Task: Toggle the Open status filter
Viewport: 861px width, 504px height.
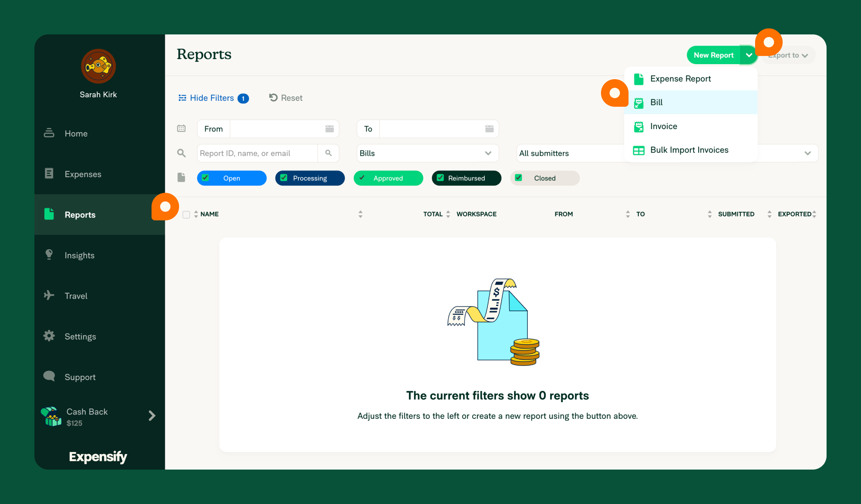Action: click(231, 178)
